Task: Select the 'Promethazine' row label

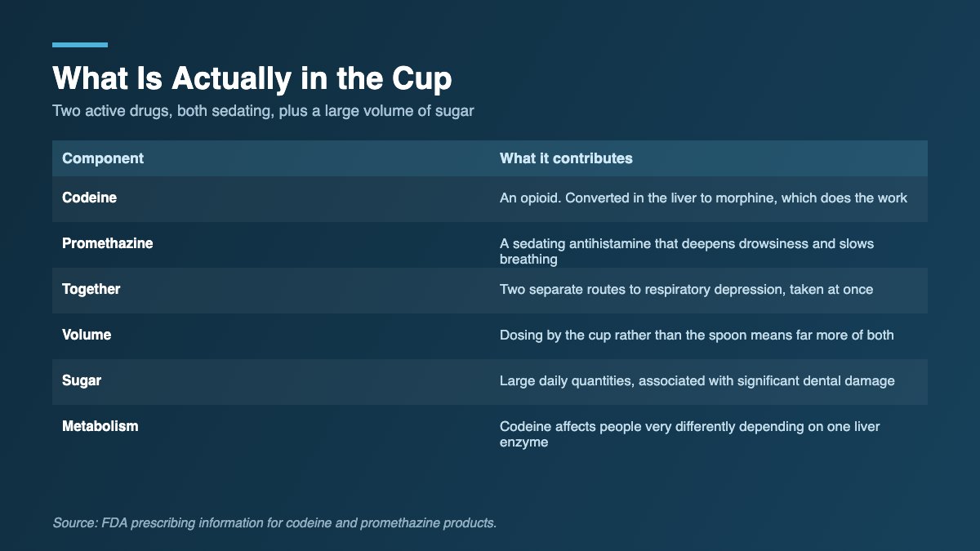Action: [107, 243]
